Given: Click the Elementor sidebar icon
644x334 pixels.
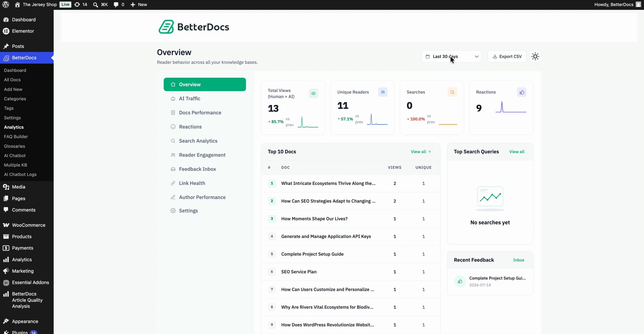Looking at the screenshot, I should pos(6,31).
